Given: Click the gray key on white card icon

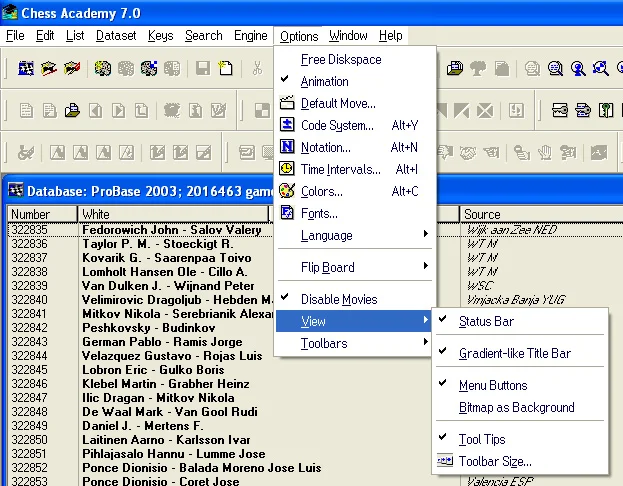Looking at the screenshot, I should [x=560, y=110].
